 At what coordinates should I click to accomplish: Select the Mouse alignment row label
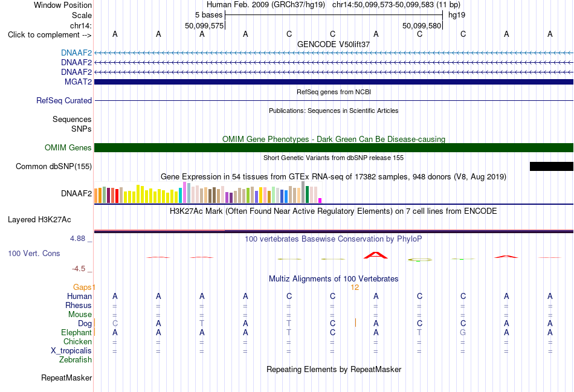[x=80, y=315]
